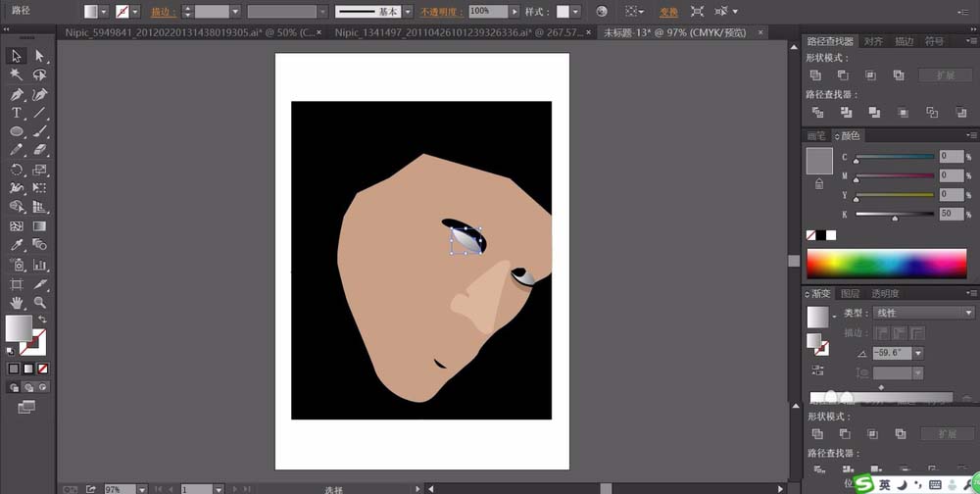
Task: Switch to Draw Behind mode
Action: pos(28,387)
